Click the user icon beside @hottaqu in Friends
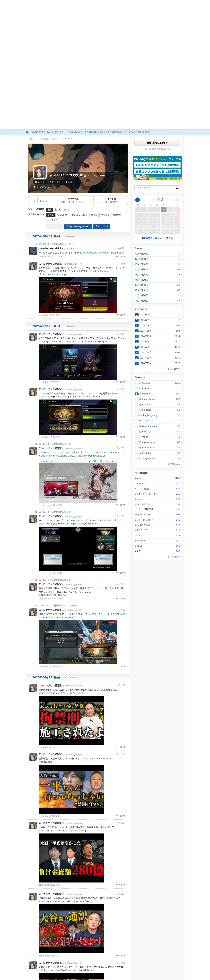Viewport: 210px width, 980px height. 136,394
